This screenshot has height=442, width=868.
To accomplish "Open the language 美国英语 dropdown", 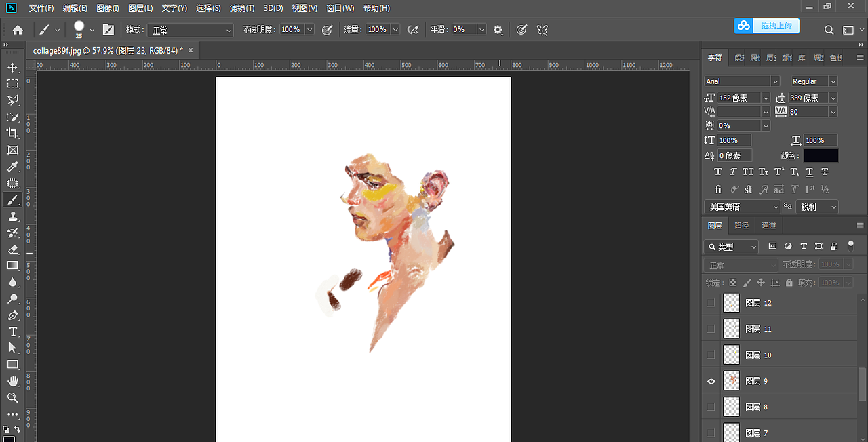I will tap(742, 207).
